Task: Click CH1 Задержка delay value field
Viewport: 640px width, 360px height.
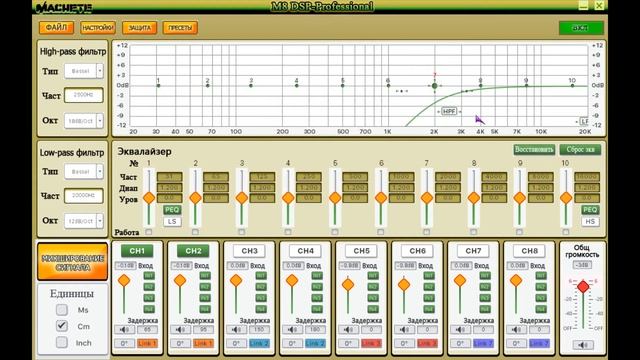Action: (x=147, y=329)
